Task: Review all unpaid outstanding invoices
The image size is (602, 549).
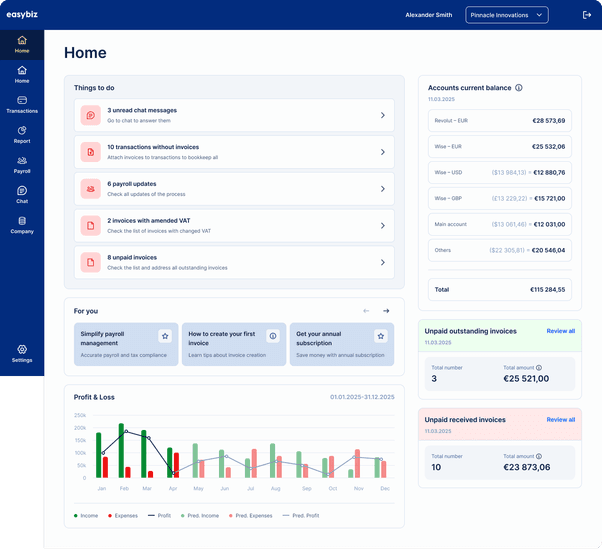Action: click(561, 331)
